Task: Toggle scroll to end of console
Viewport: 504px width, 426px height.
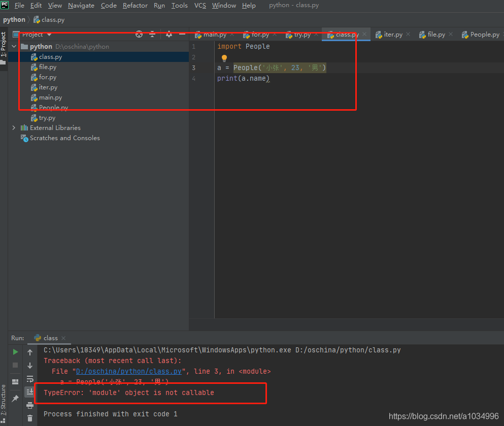Action: click(30, 391)
